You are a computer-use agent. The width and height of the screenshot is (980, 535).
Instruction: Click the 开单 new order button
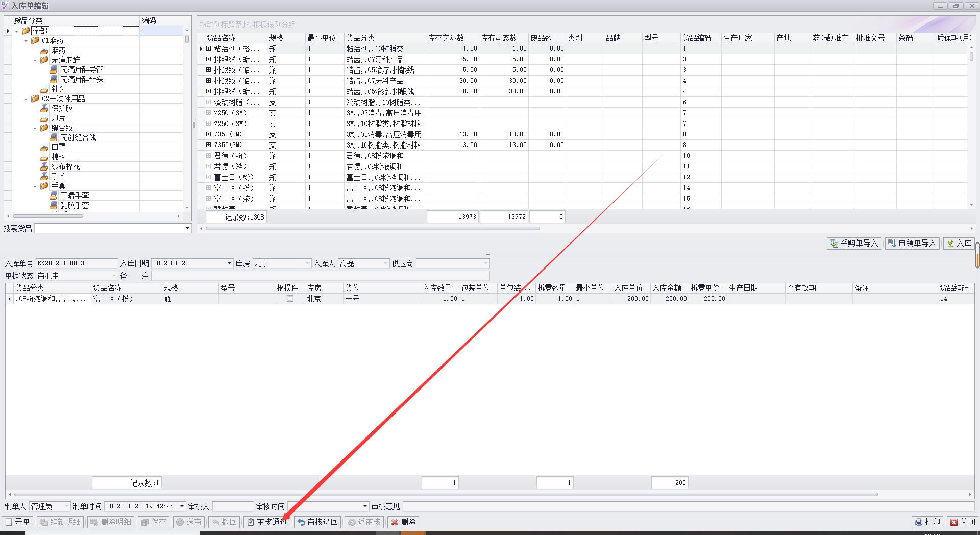(17, 522)
